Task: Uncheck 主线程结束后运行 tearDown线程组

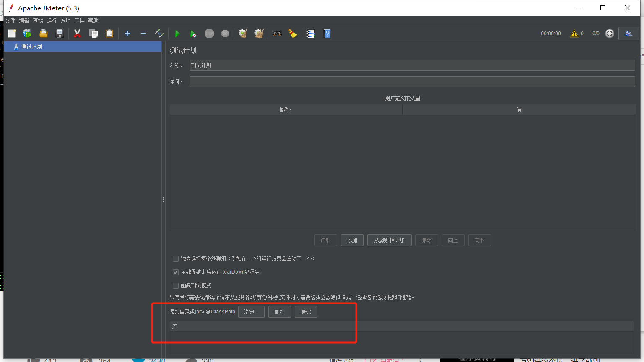Action: [176, 272]
